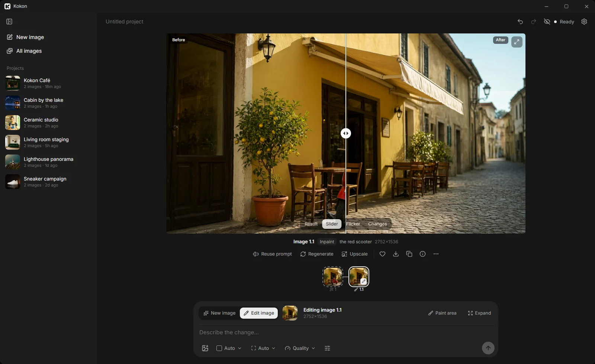The height and width of the screenshot is (364, 595).
Task: Expand the image to fullscreen
Action: tap(517, 42)
